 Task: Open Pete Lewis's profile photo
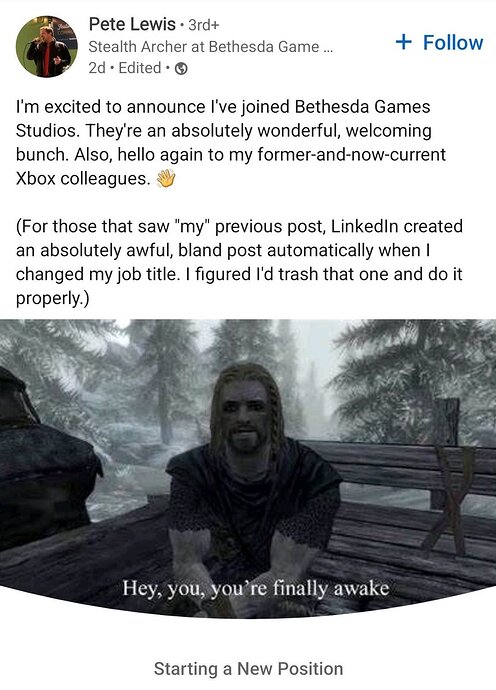tap(47, 47)
